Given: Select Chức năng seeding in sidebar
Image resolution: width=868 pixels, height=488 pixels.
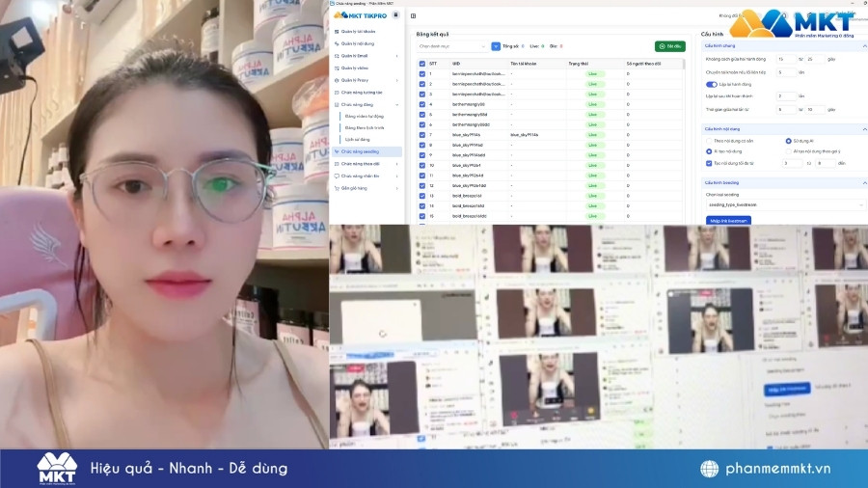Looking at the screenshot, I should point(367,151).
